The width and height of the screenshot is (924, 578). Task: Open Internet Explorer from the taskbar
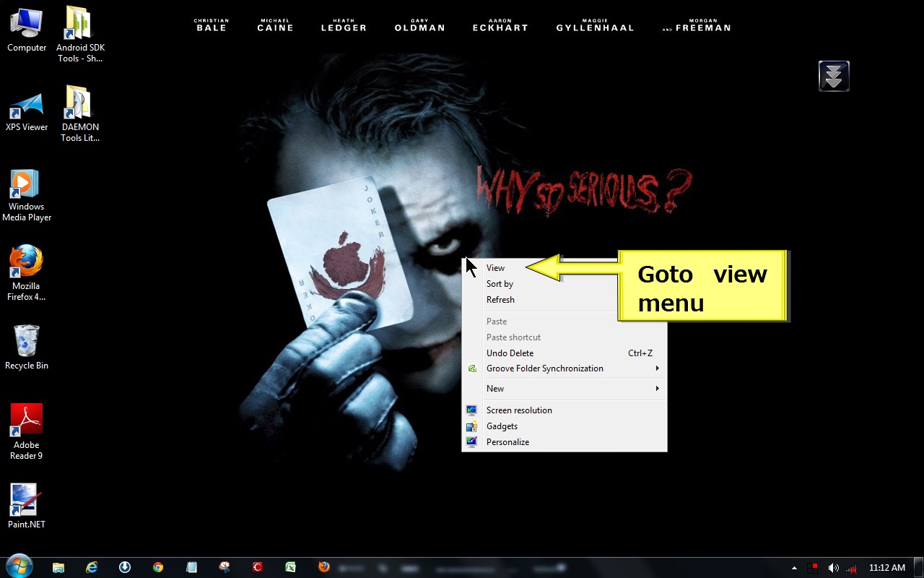(92, 567)
